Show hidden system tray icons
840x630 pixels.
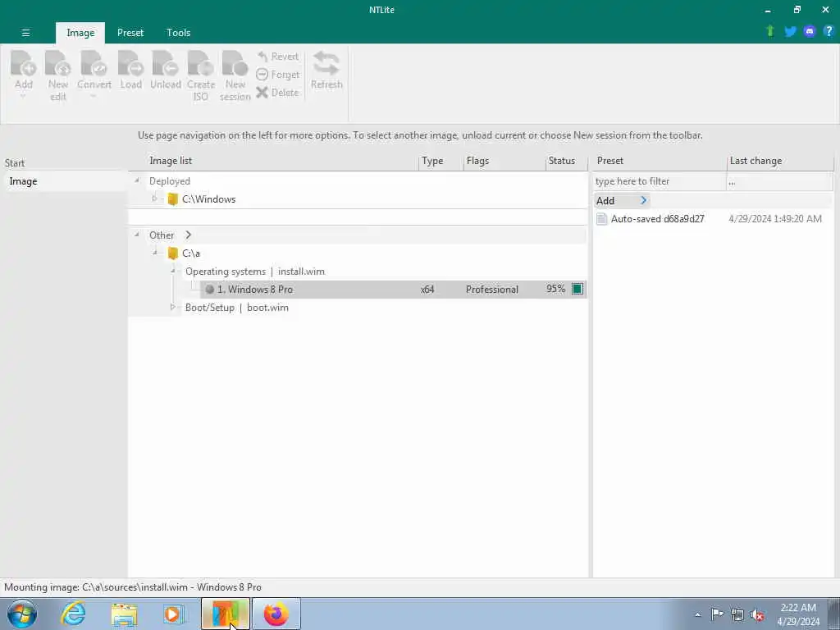697,614
